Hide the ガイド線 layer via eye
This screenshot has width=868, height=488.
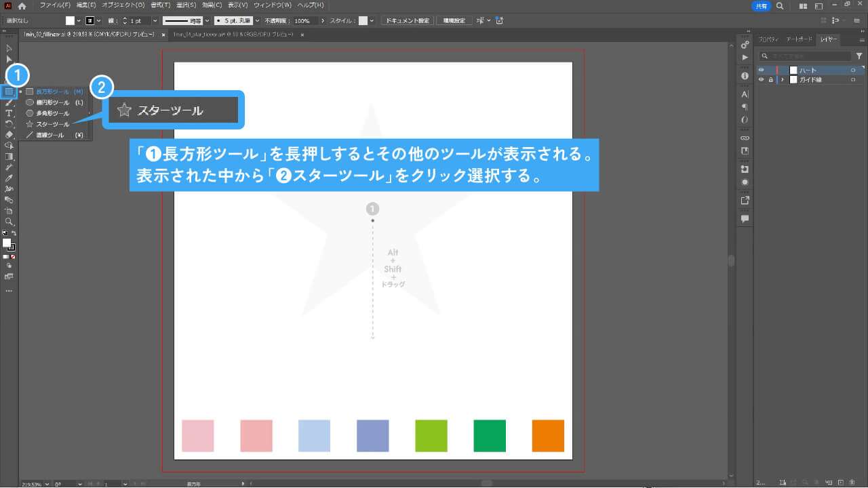pyautogui.click(x=761, y=80)
